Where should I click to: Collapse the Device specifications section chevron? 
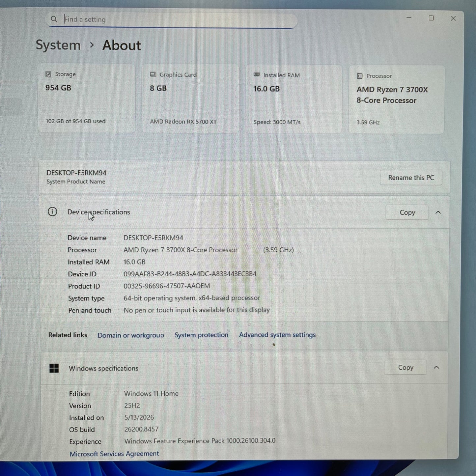pos(438,212)
